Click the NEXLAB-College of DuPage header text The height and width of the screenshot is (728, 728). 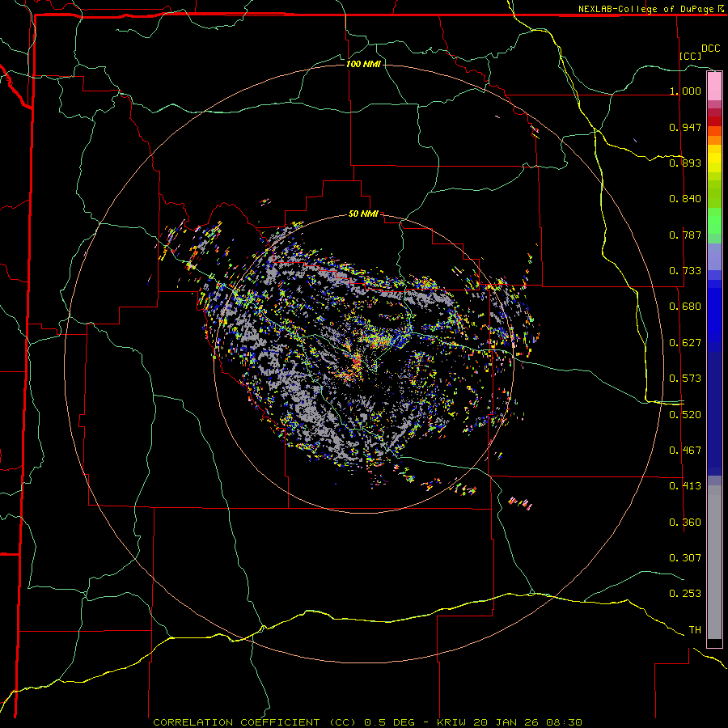coord(646,9)
